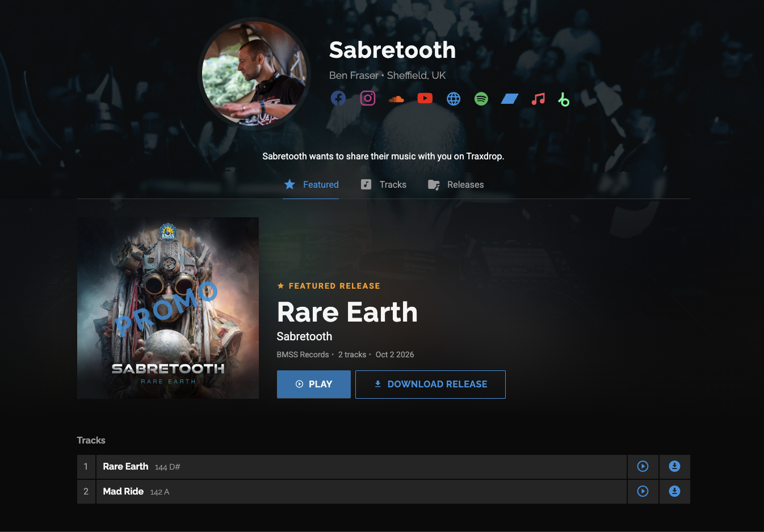Click the 144 D# tempo and key
This screenshot has width=764, height=532.
tap(167, 467)
